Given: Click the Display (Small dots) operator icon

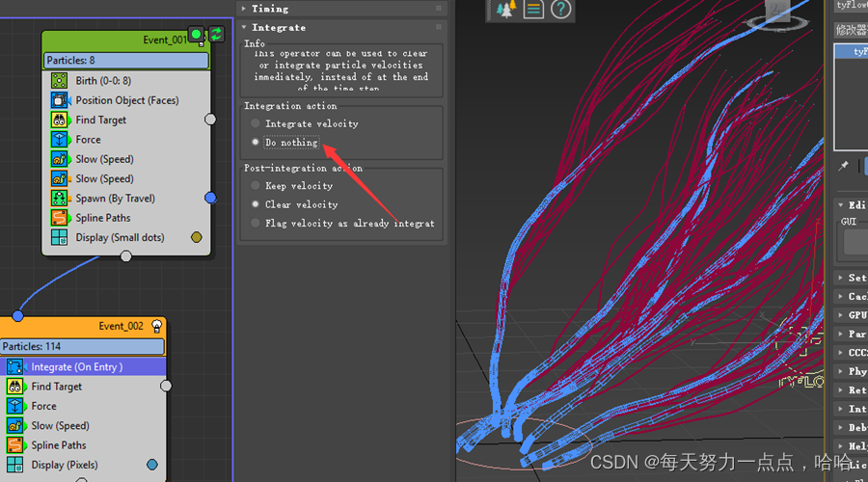Looking at the screenshot, I should click(x=59, y=237).
